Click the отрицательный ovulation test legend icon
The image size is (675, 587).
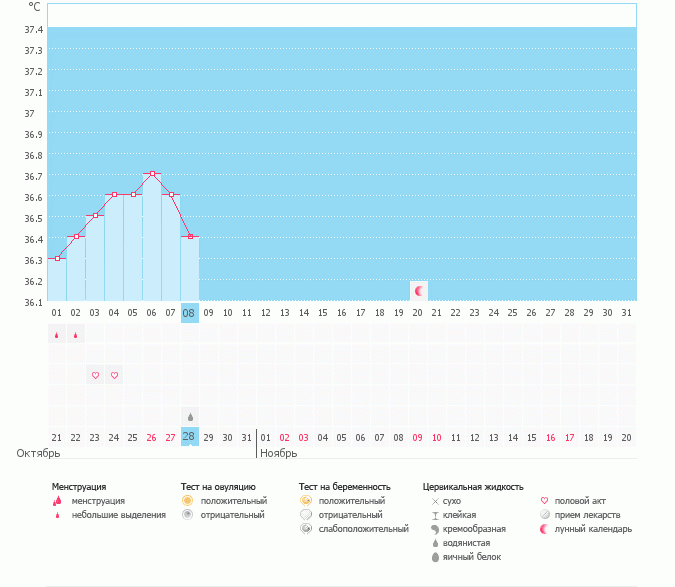click(187, 514)
